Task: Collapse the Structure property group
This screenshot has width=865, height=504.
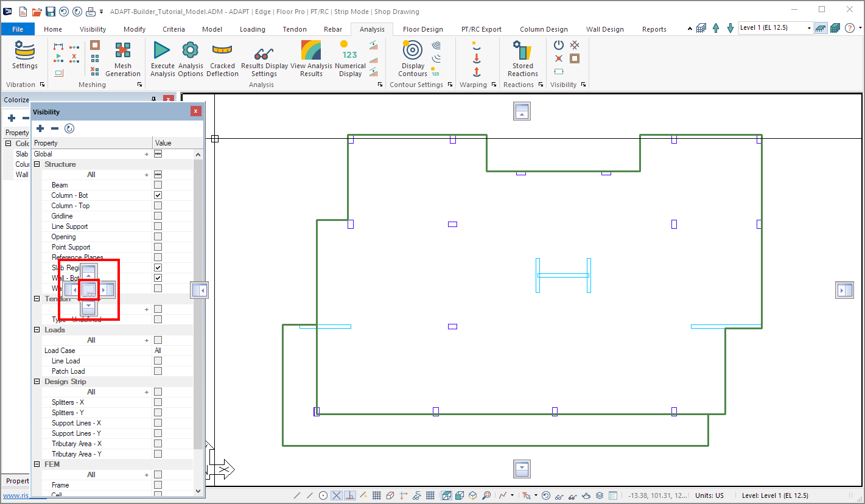Action: [37, 164]
